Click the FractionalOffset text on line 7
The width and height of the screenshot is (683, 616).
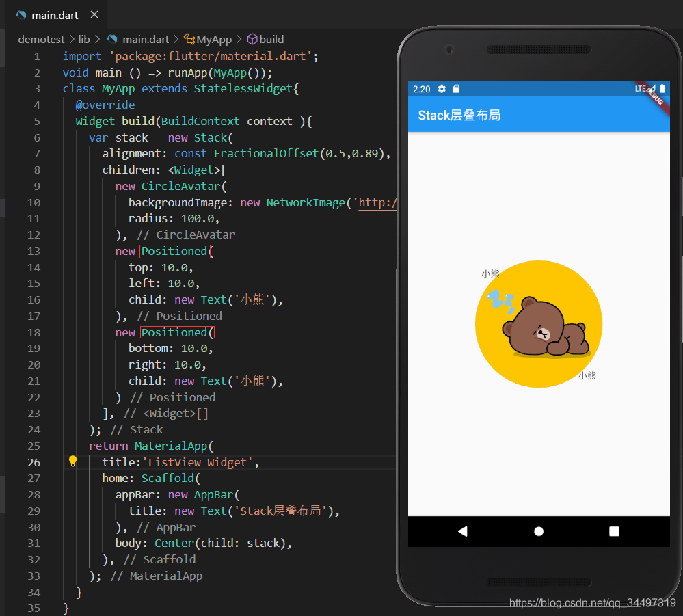(266, 153)
